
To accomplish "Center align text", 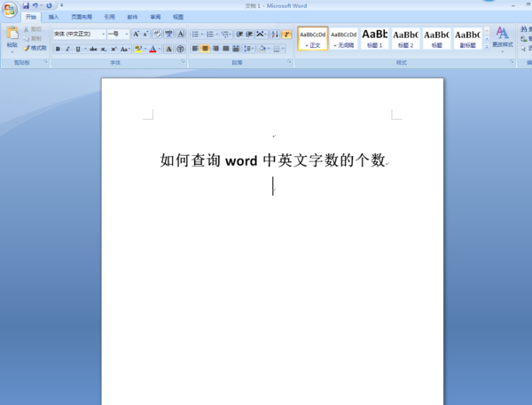I will (205, 49).
